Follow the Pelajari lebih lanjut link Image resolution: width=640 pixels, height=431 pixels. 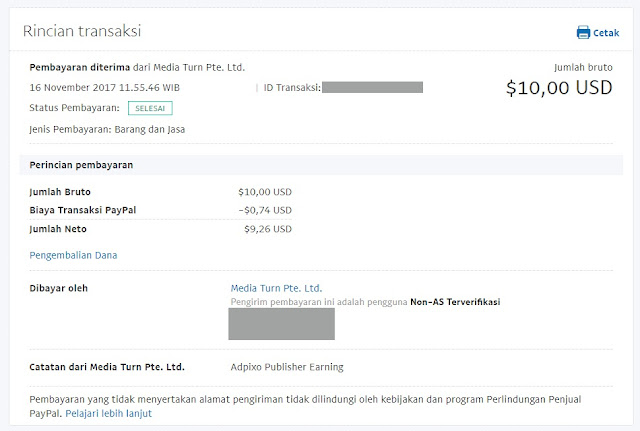(108, 413)
